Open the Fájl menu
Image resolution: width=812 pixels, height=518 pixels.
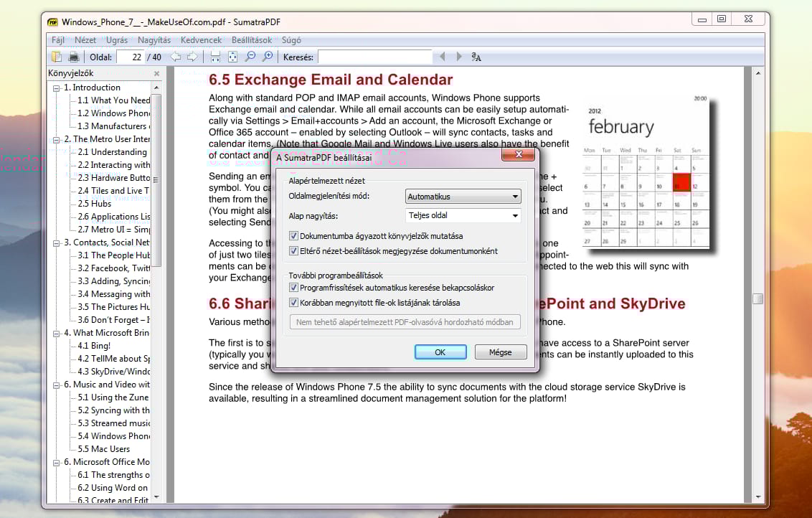pyautogui.click(x=58, y=40)
